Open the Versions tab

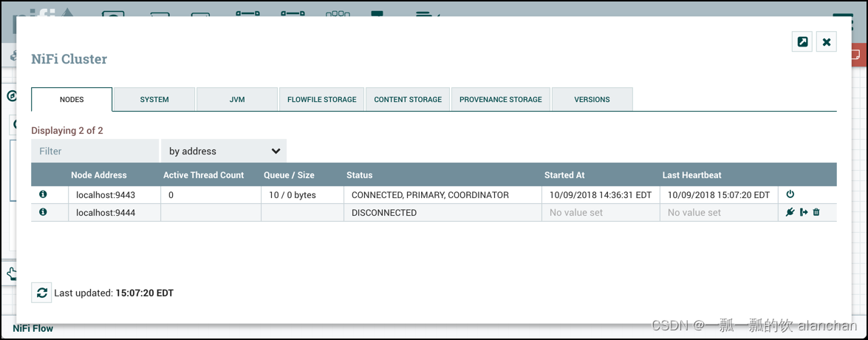tap(592, 100)
